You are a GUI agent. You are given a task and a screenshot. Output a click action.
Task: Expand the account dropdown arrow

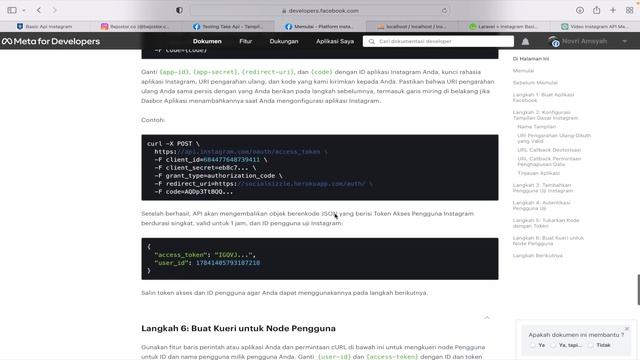pyautogui.click(x=624, y=41)
